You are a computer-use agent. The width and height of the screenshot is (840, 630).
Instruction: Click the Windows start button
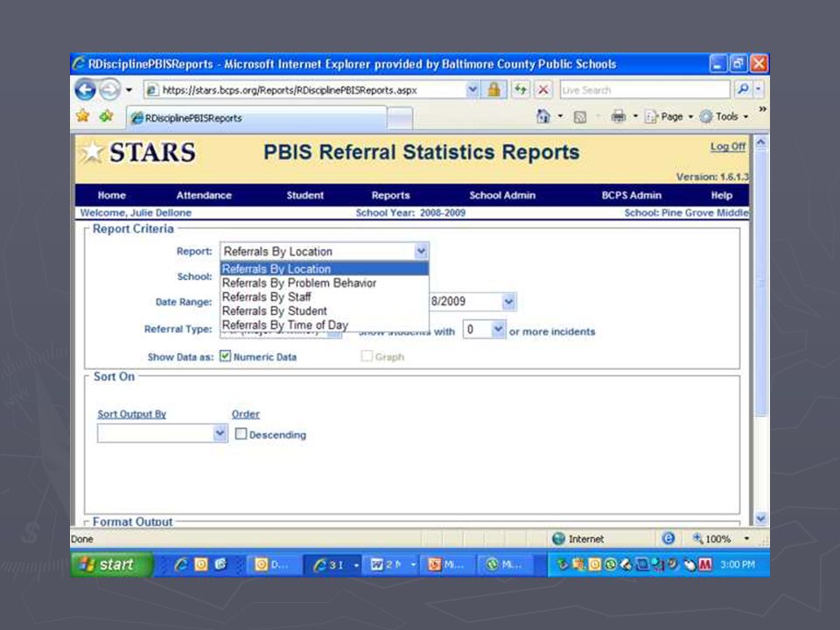tap(112, 564)
